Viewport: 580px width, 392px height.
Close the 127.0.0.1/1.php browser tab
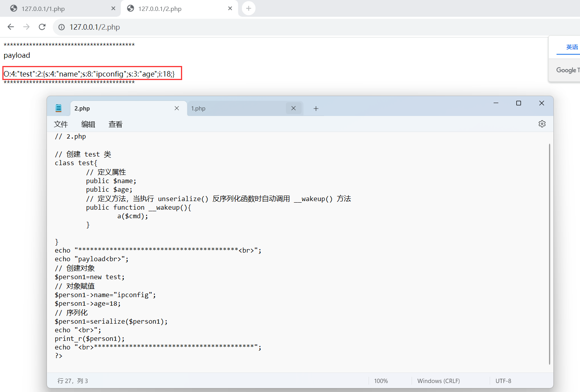113,8
